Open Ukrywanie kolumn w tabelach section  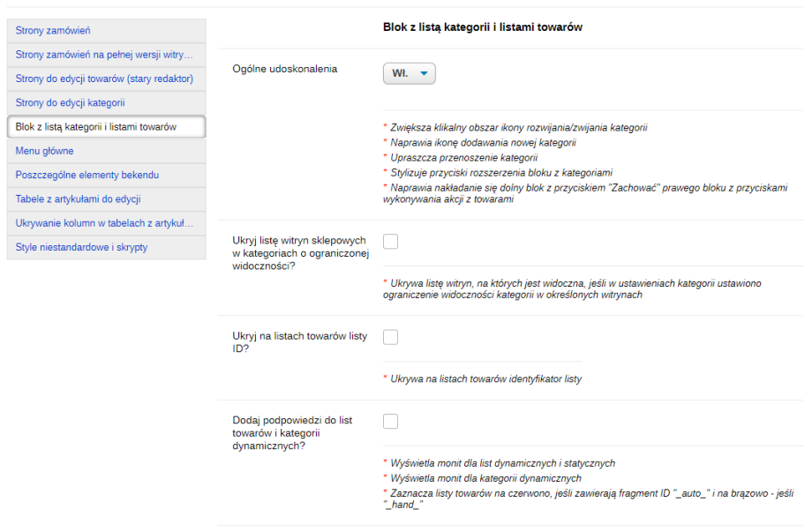[x=104, y=223]
